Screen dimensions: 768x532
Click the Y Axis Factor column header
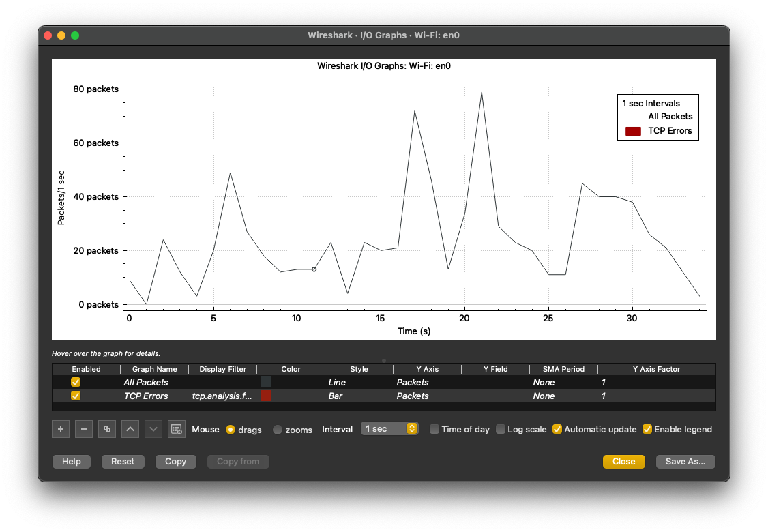pyautogui.click(x=656, y=369)
